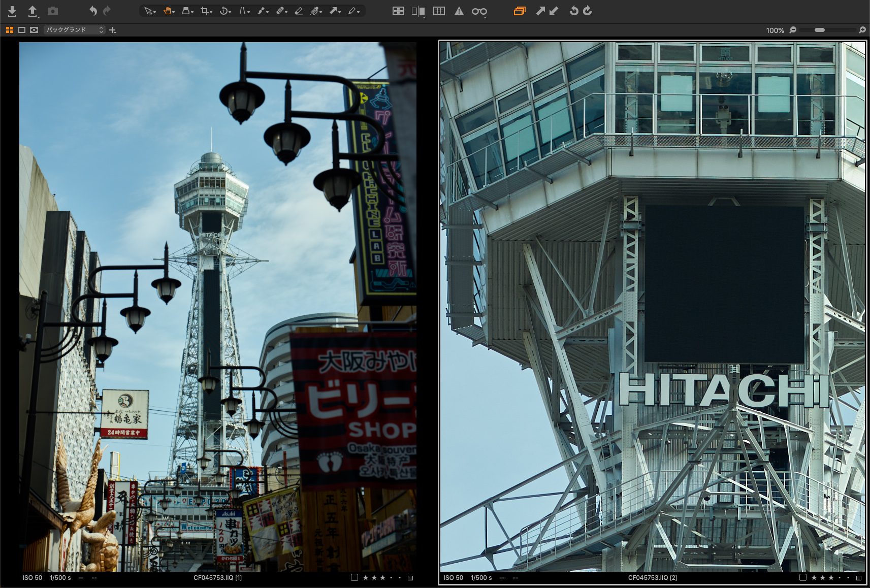Open the Export upload arrow options
Screen dimensions: 870x588
33,11
